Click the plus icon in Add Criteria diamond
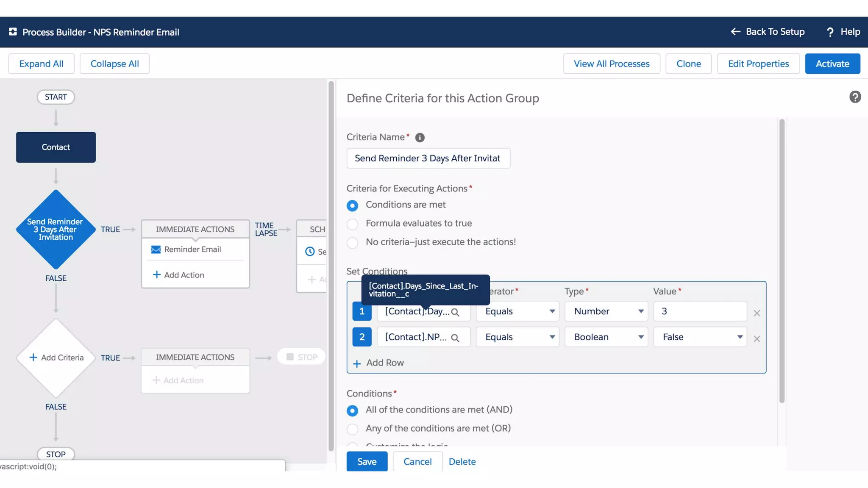868x488 pixels. tap(33, 357)
